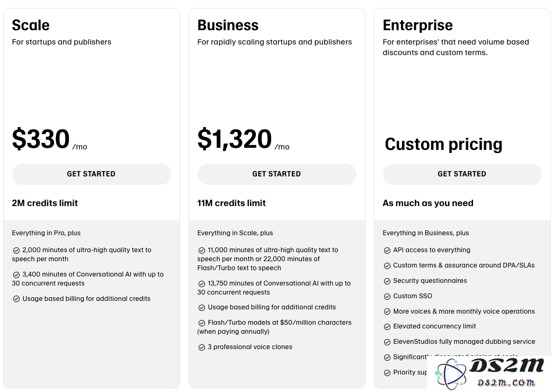553x392 pixels.
Task: Click the $1,320 per month price
Action: pyautogui.click(x=243, y=139)
